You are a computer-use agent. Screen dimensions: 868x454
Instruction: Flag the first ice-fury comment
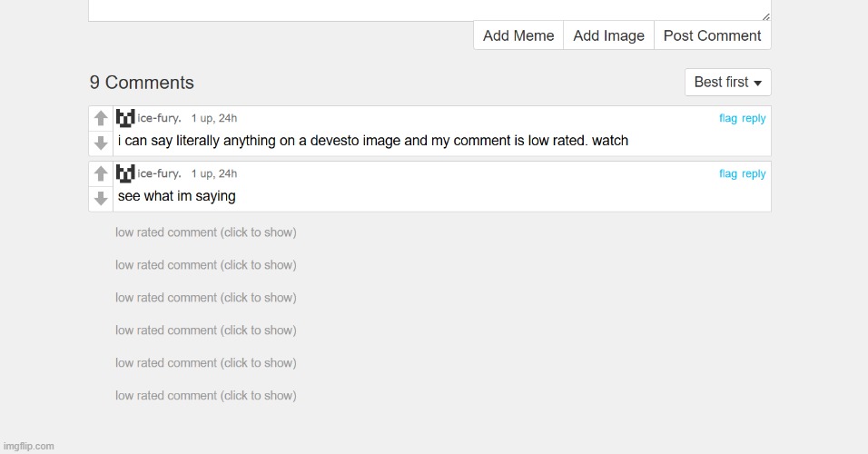(x=728, y=119)
